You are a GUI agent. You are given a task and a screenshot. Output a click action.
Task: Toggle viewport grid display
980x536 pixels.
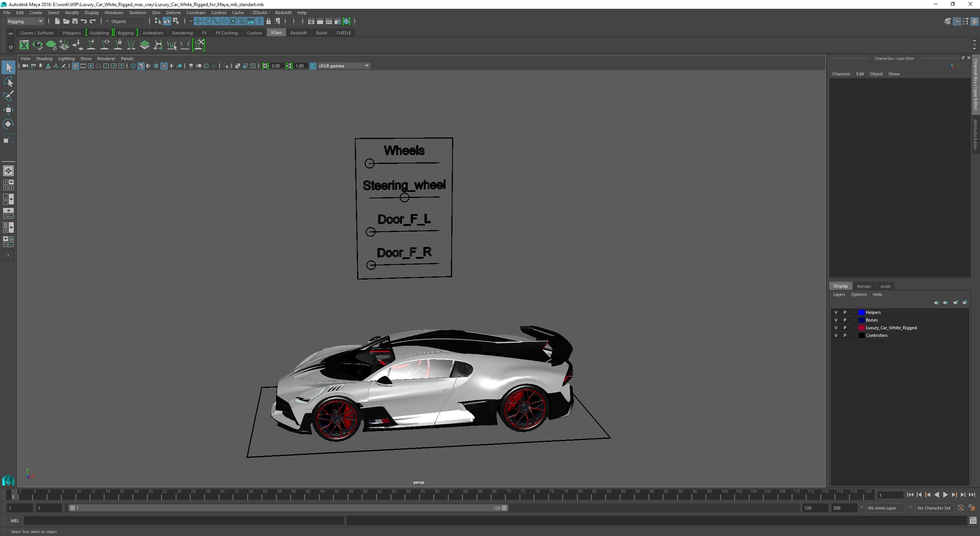tap(75, 66)
